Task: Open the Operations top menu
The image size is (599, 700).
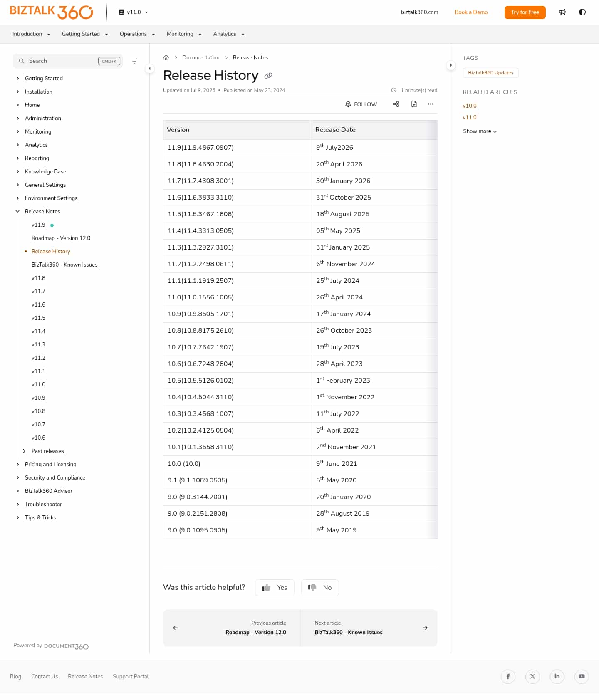Action: pos(137,34)
